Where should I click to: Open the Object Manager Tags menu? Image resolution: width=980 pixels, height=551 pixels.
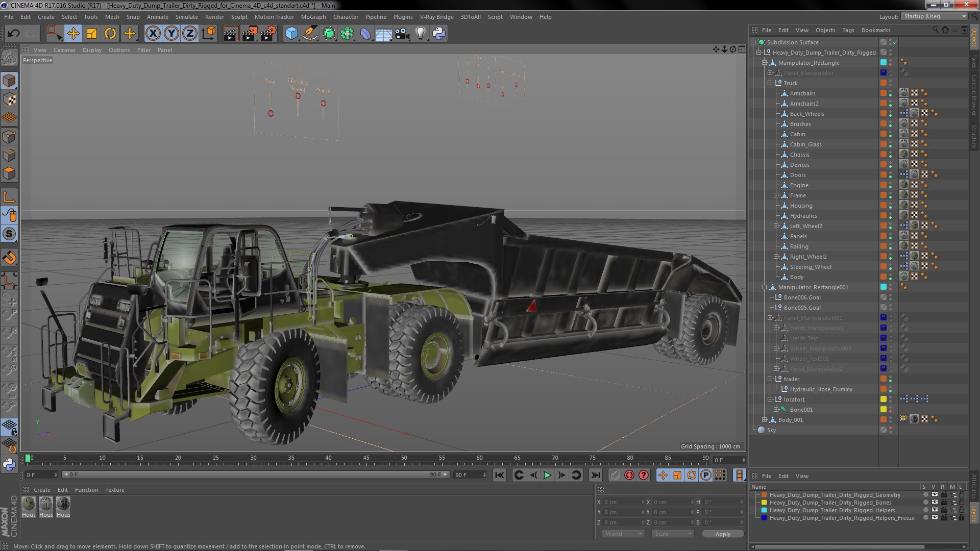(848, 30)
